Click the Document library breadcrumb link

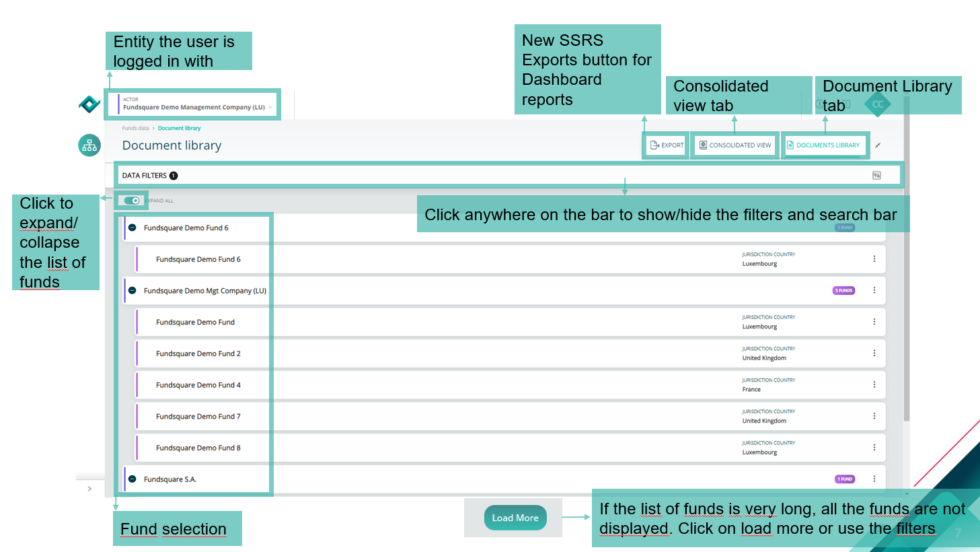(179, 128)
